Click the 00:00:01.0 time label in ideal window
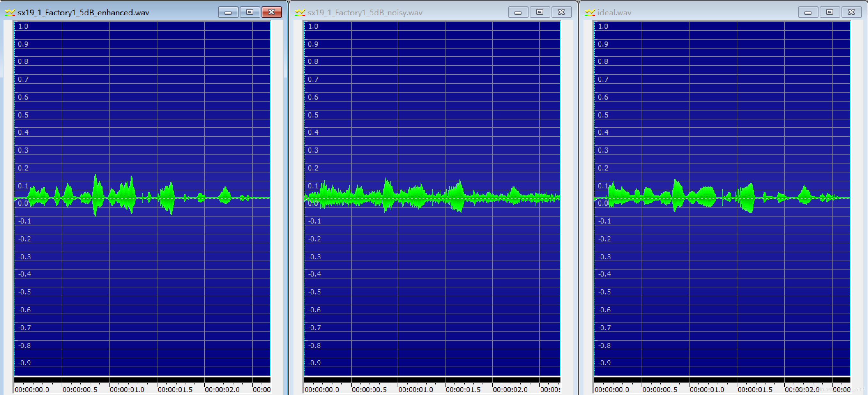 click(707, 390)
